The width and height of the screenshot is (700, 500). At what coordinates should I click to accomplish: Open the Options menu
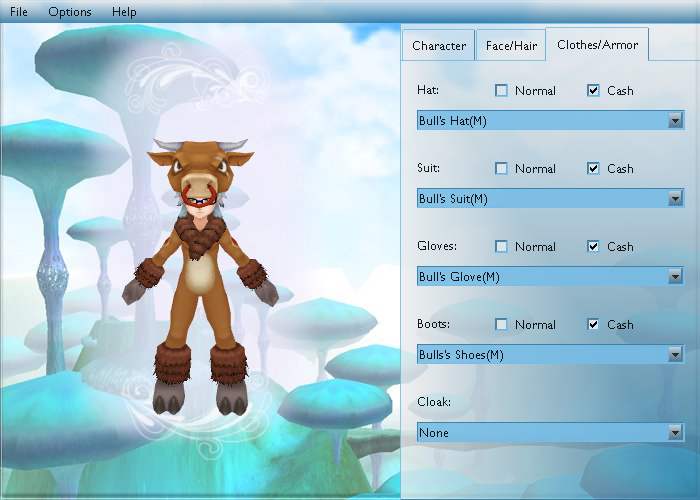[x=70, y=12]
